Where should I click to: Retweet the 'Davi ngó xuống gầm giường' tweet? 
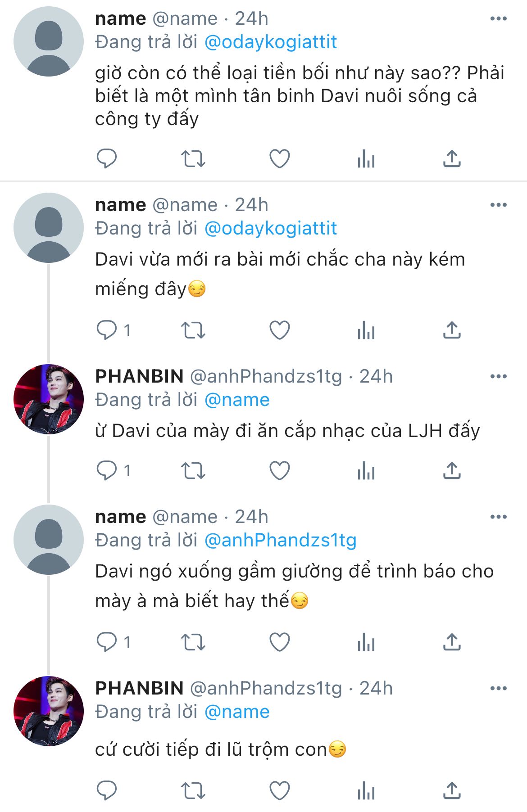coord(193,642)
